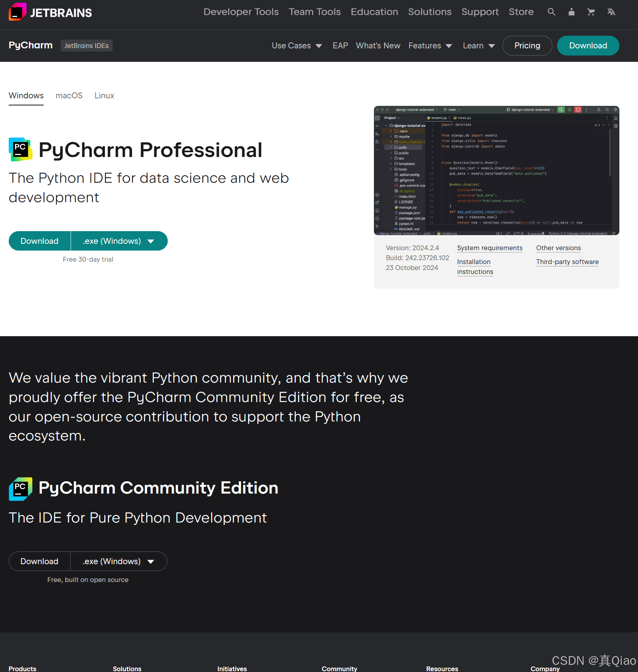This screenshot has width=638, height=672.
Task: Click the Build: 242.23726.102 text
Action: 418,258
